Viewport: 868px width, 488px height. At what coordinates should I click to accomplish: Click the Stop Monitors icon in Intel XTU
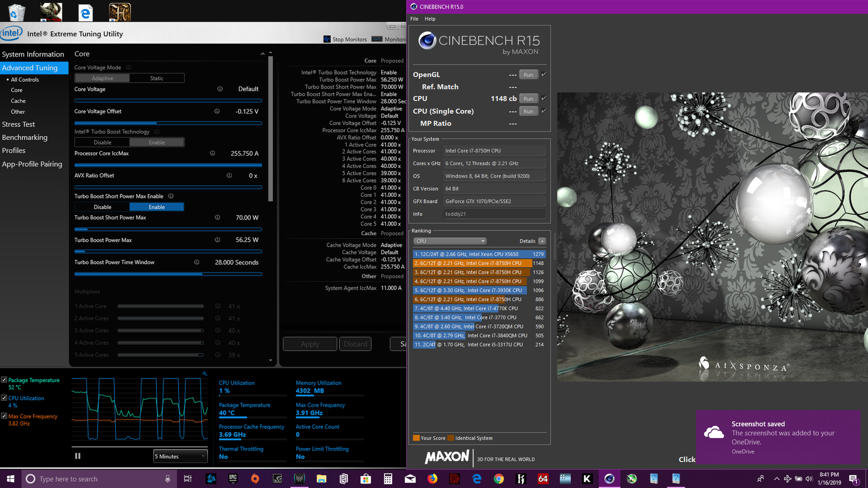[327, 39]
